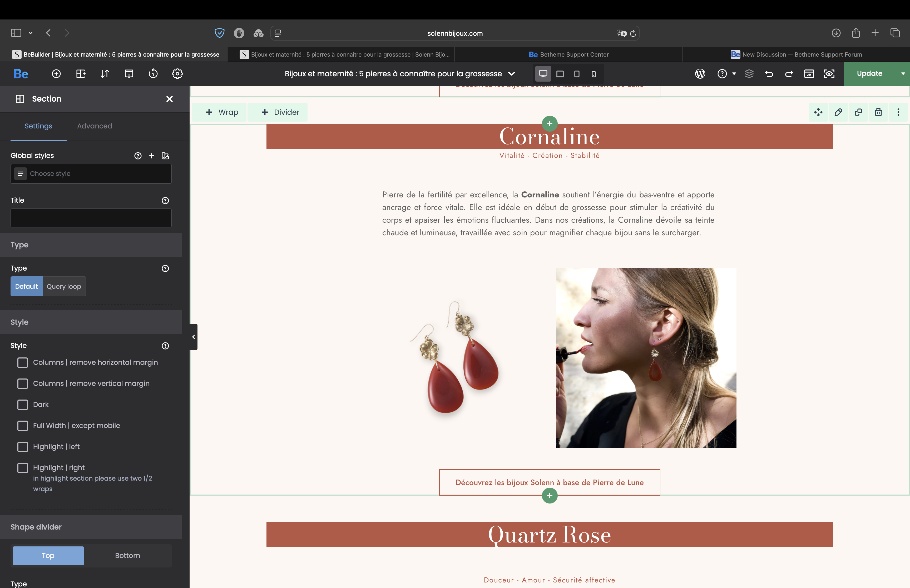The height and width of the screenshot is (588, 910).
Task: Tick Full Width except mobile checkbox
Action: (x=23, y=425)
